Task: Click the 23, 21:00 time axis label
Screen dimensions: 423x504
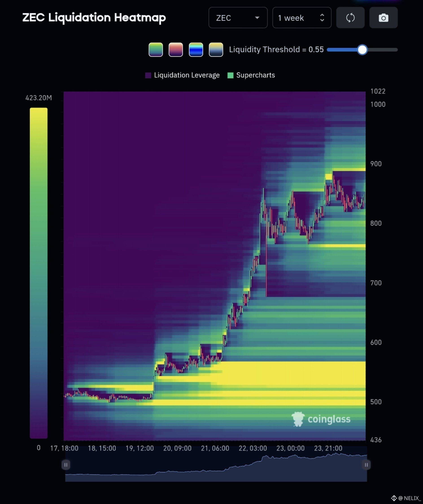Action: tap(328, 448)
